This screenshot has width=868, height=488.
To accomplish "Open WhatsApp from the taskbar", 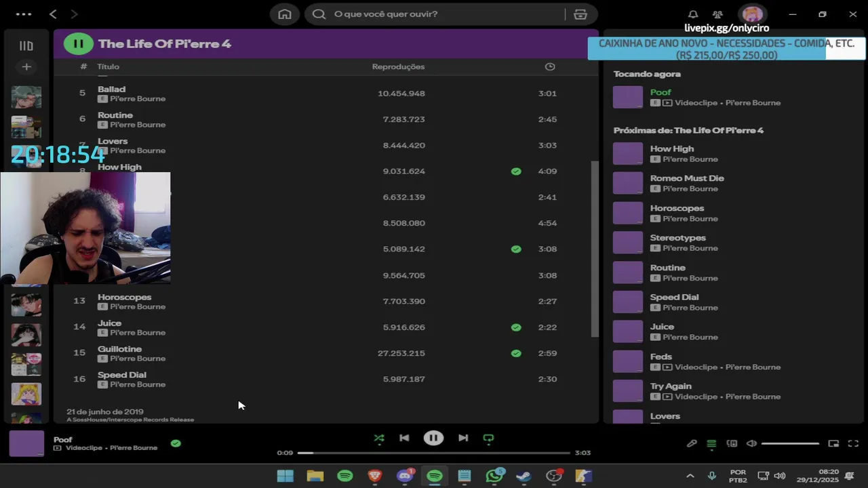I will coord(494,476).
